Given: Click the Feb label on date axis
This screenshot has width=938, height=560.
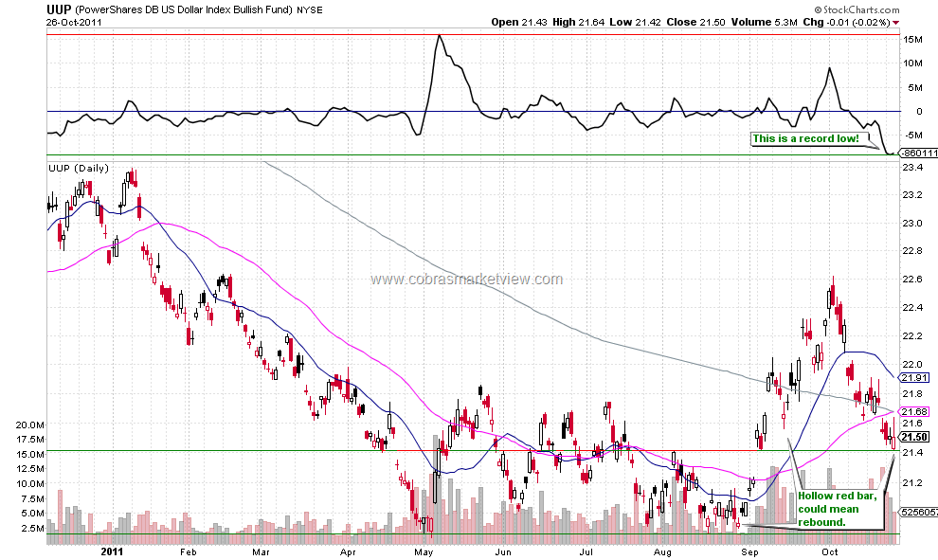Looking at the screenshot, I should 188,551.
